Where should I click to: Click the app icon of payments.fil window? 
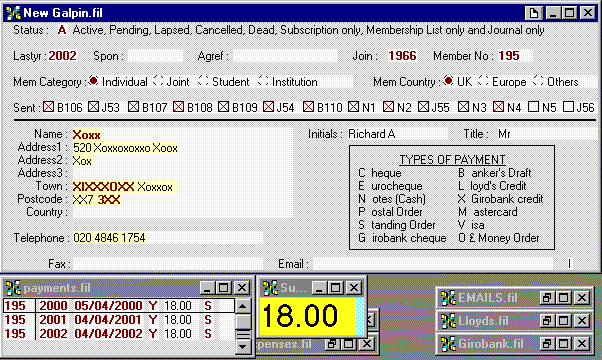[x=13, y=288]
